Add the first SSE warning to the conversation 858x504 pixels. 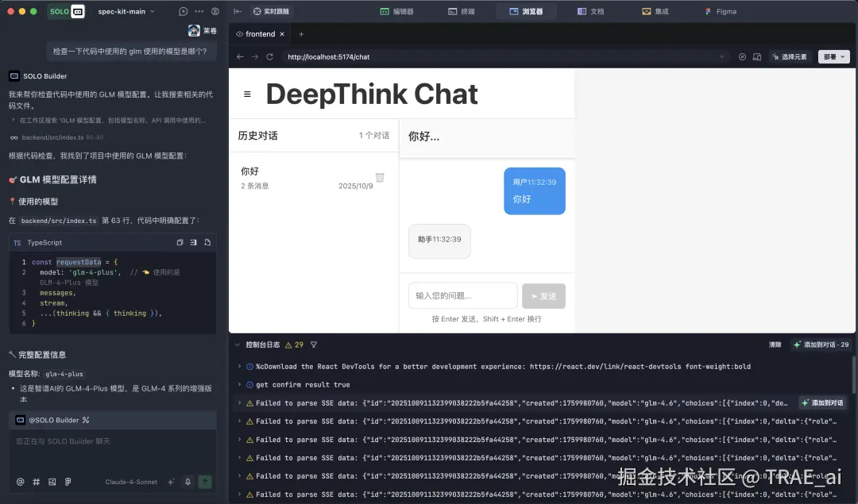[822, 403]
